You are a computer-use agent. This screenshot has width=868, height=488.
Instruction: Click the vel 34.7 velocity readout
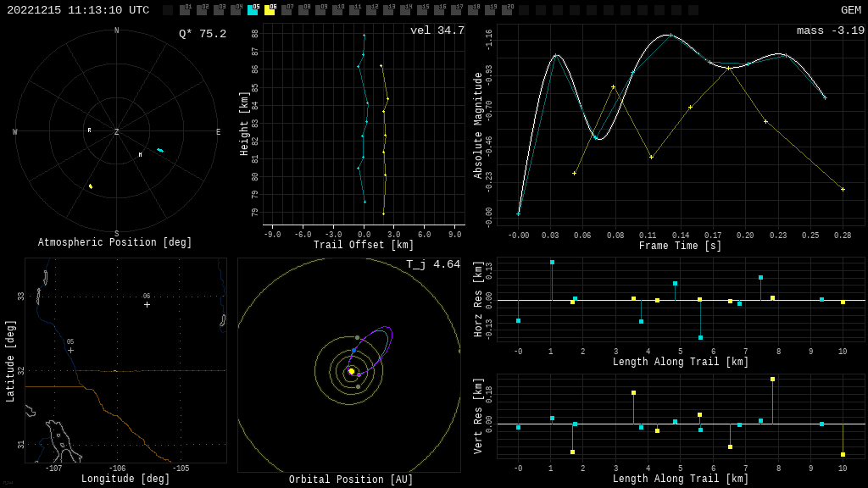click(437, 30)
